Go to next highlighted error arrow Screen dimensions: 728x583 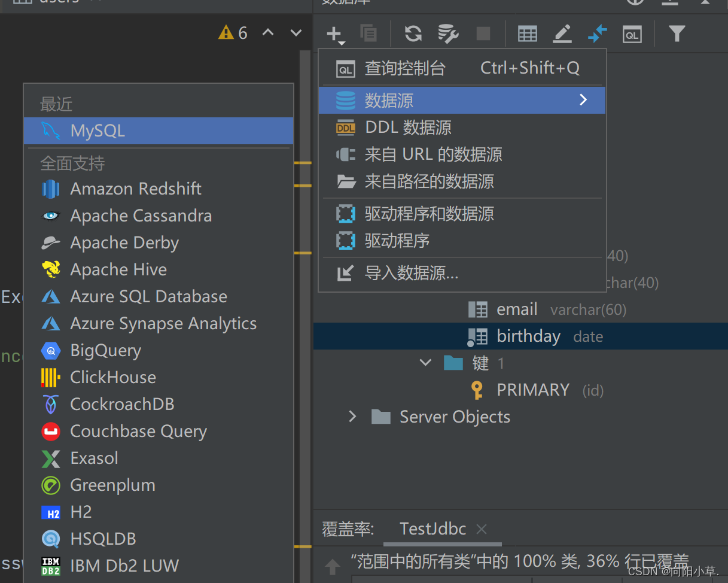(296, 32)
